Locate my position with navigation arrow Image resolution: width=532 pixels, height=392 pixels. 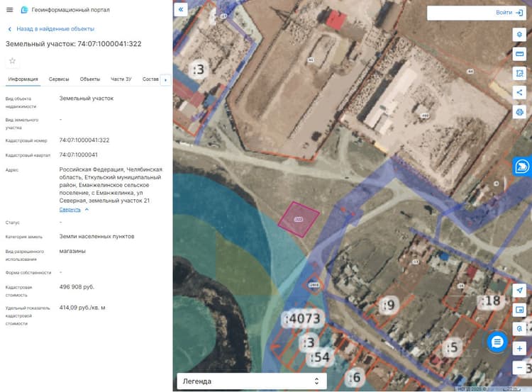(519, 290)
